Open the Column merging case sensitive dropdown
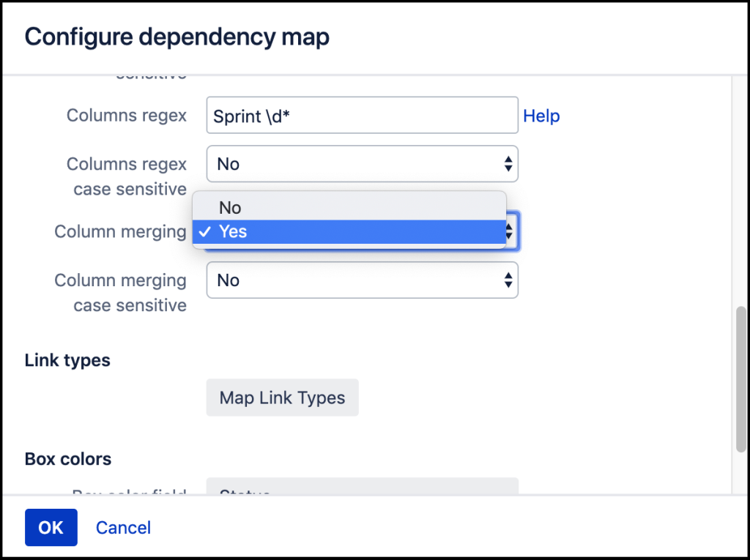The width and height of the screenshot is (750, 560). [x=362, y=280]
